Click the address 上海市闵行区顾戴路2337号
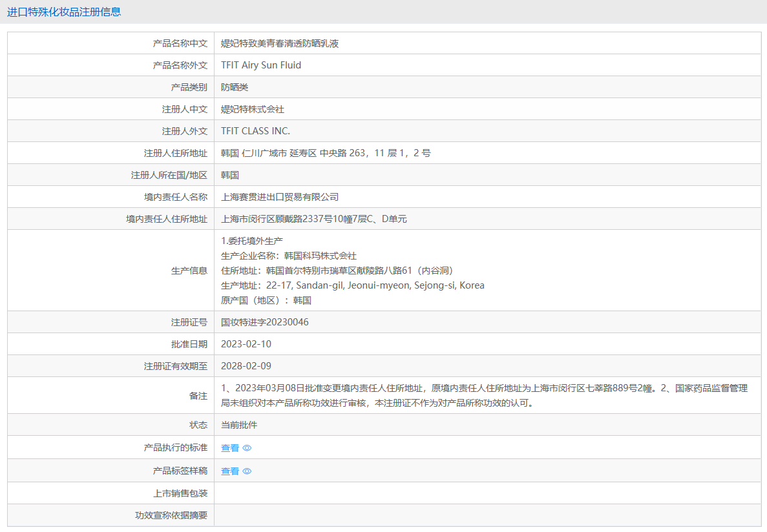Screen dimensions: 767x532 (314, 219)
